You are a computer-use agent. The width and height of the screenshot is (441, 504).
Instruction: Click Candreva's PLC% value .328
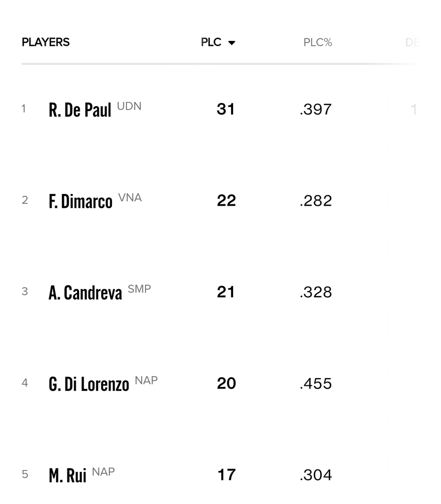(316, 292)
